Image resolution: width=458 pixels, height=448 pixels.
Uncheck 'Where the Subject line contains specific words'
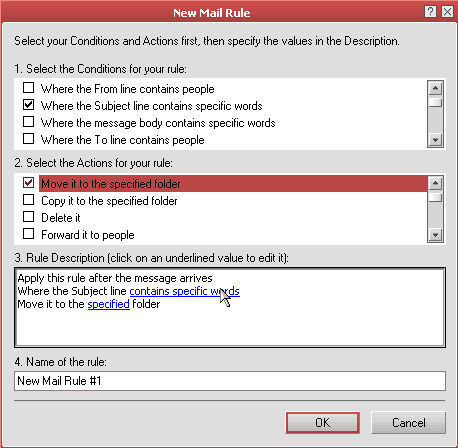click(29, 105)
